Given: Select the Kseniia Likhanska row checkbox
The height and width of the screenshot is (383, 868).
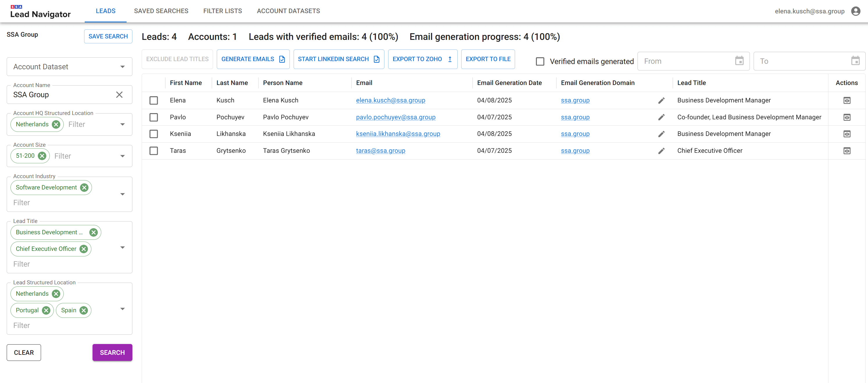Looking at the screenshot, I should tap(154, 134).
